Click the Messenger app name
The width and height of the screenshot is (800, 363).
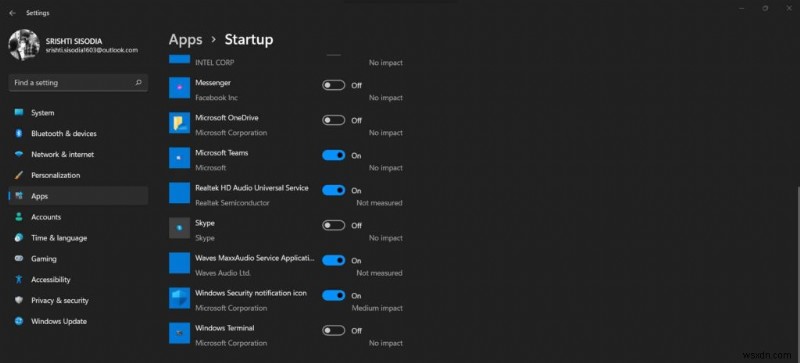click(x=213, y=83)
